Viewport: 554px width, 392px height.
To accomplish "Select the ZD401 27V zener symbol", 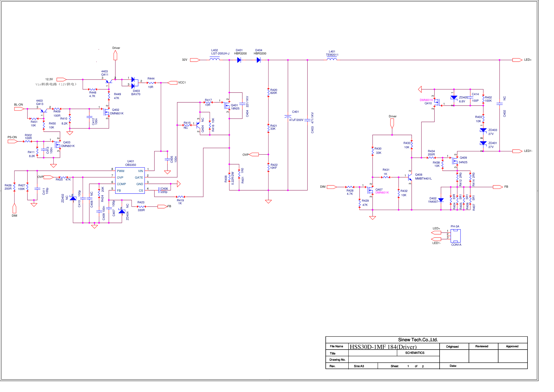I will 483,143.
